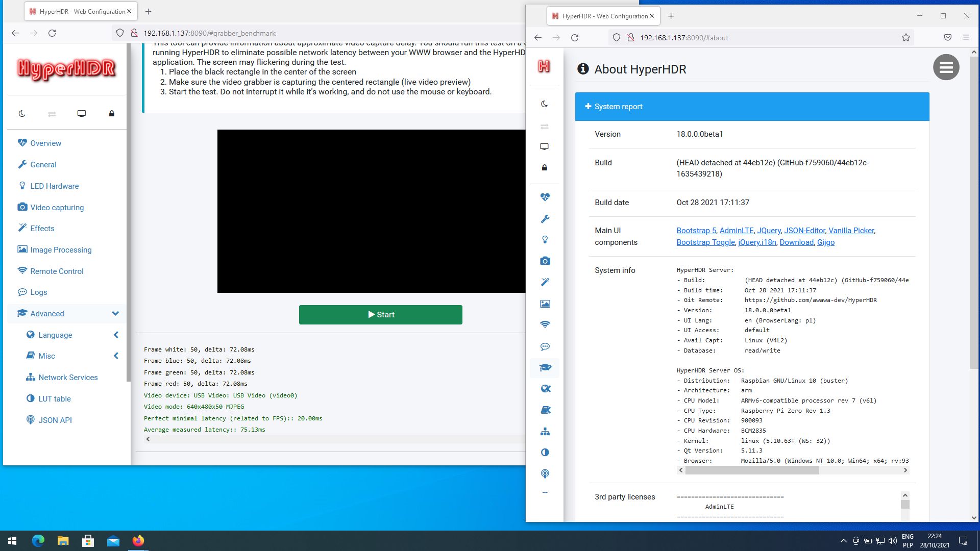This screenshot has height=551, width=980.
Task: Open the Windows Start menu
Action: pyautogui.click(x=12, y=541)
